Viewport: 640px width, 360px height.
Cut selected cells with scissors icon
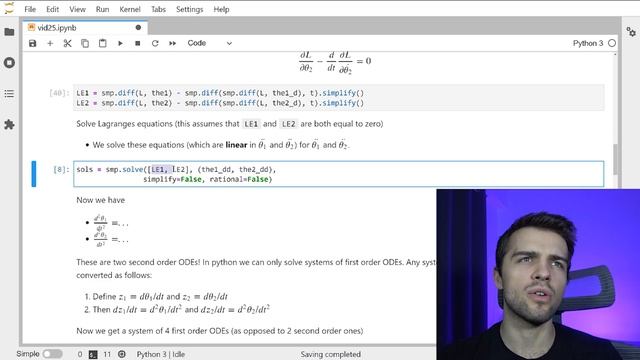67,43
